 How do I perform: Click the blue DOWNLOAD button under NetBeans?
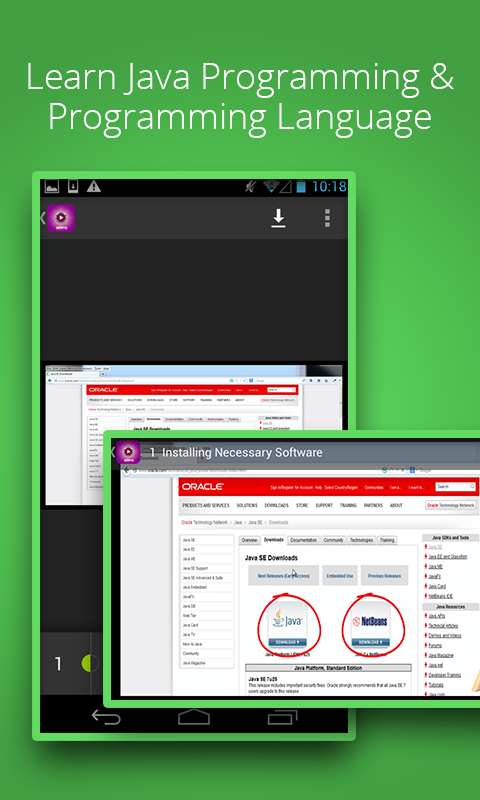click(x=370, y=642)
